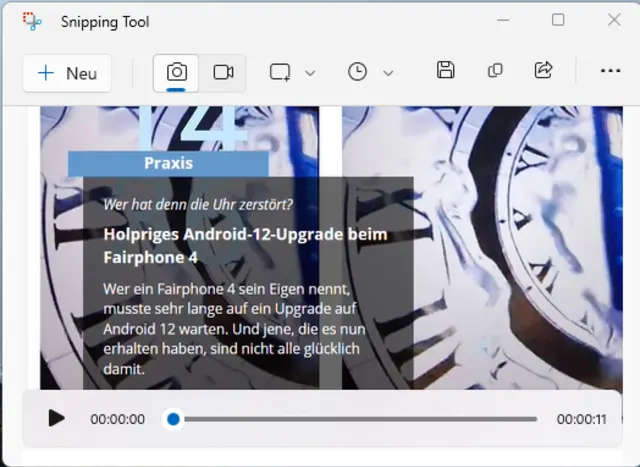Select the screenshot camera mode
The image size is (640, 467).
[x=176, y=73]
